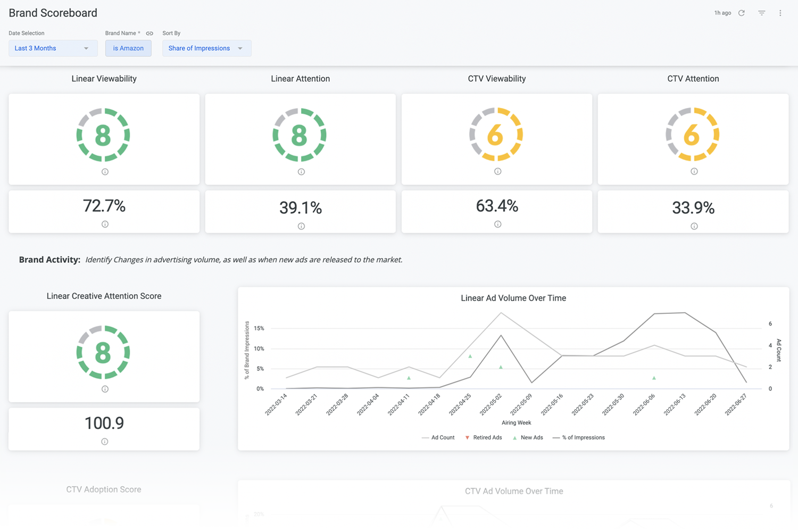Viewport: 798px width, 532px height.
Task: Click the 2022-05-09 axis label
Action: point(521,405)
